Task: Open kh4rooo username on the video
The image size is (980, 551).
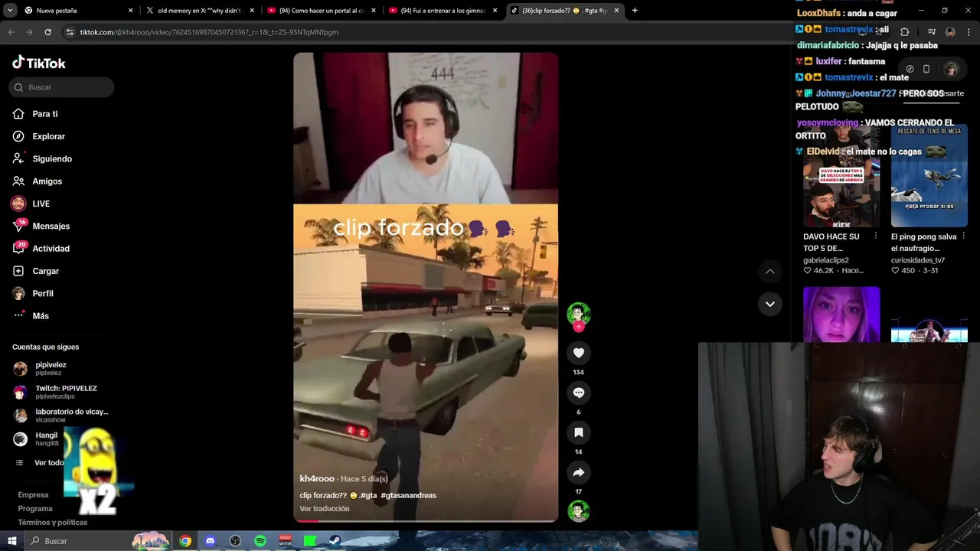Action: (x=317, y=478)
